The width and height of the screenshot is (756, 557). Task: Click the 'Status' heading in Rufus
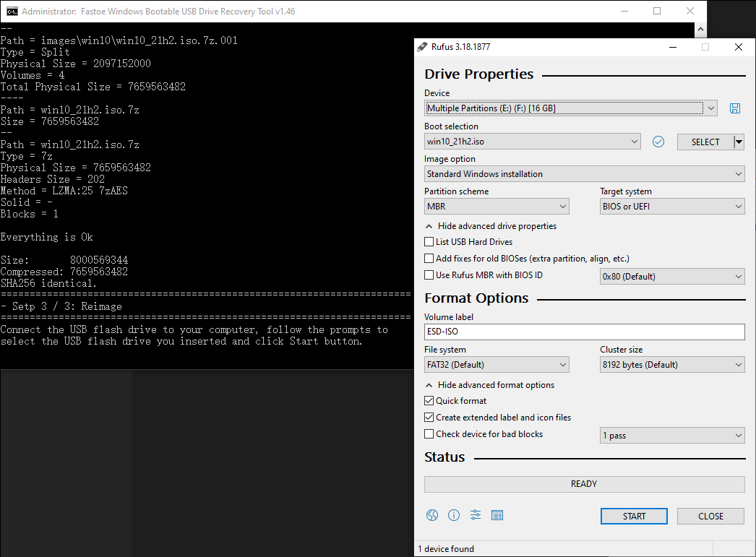click(444, 457)
